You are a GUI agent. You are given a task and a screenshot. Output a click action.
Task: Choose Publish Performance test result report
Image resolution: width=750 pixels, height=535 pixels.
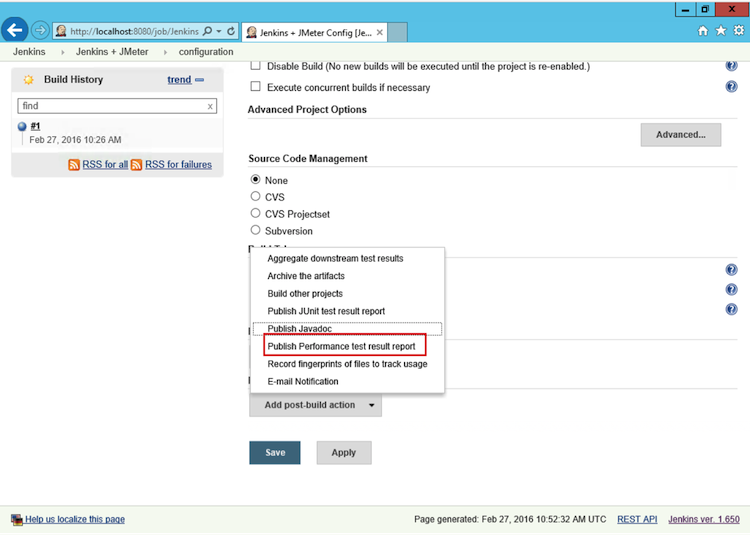click(342, 347)
